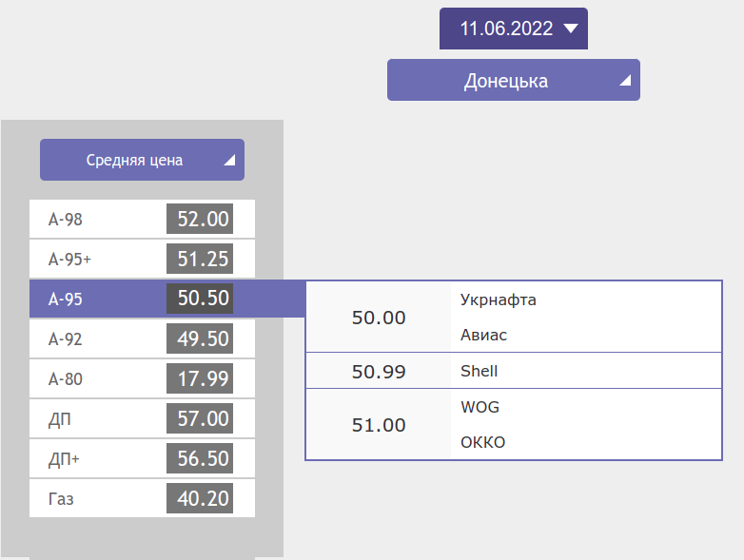Select the A-80 fuel row
This screenshot has width=744, height=560.
[x=142, y=379]
